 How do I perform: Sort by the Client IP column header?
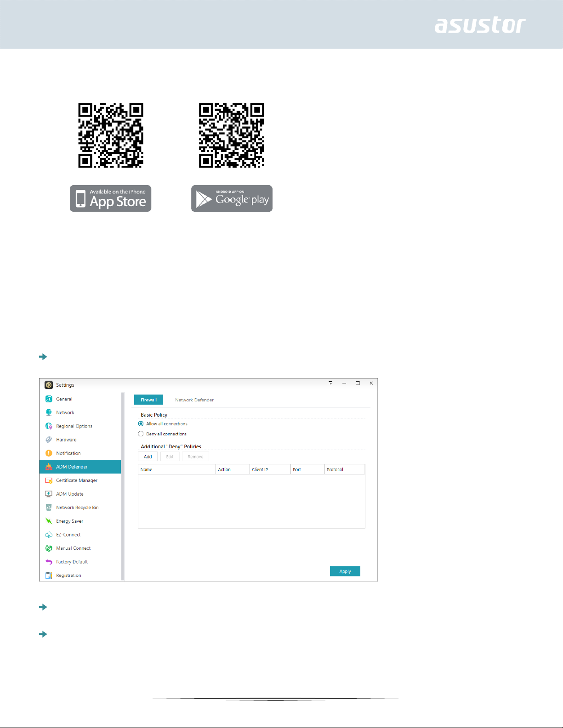click(270, 469)
